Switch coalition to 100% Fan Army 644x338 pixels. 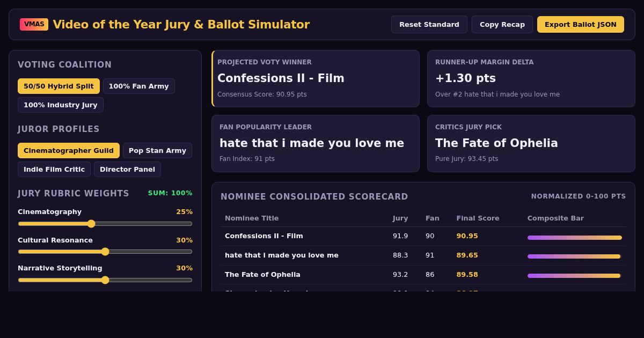(x=139, y=86)
